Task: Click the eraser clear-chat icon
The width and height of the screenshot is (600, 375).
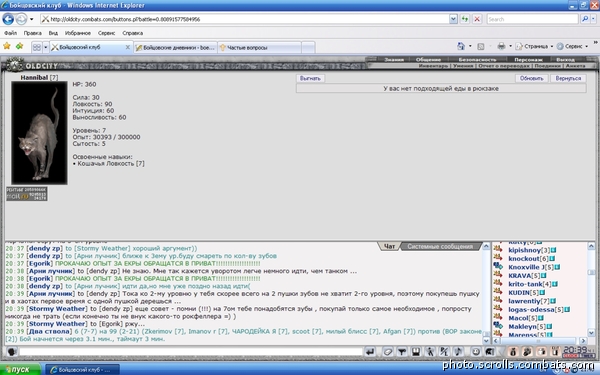Action: tap(388, 351)
